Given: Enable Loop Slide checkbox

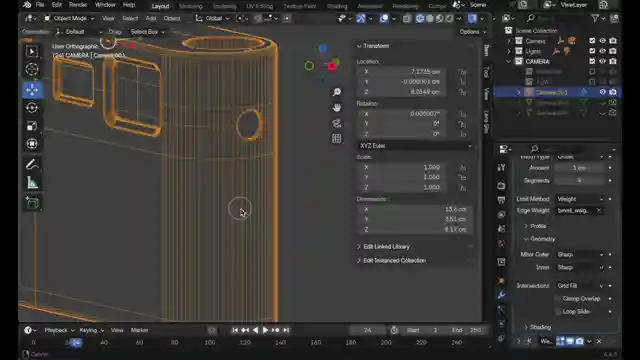Looking at the screenshot, I should tap(558, 311).
